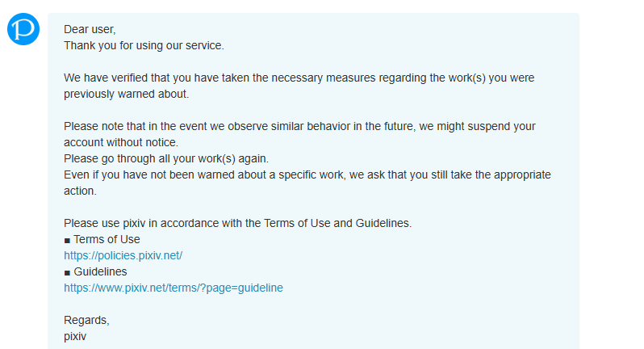Click the "pixiv" signature at the bottom
This screenshot has width=644, height=349.
(75, 336)
